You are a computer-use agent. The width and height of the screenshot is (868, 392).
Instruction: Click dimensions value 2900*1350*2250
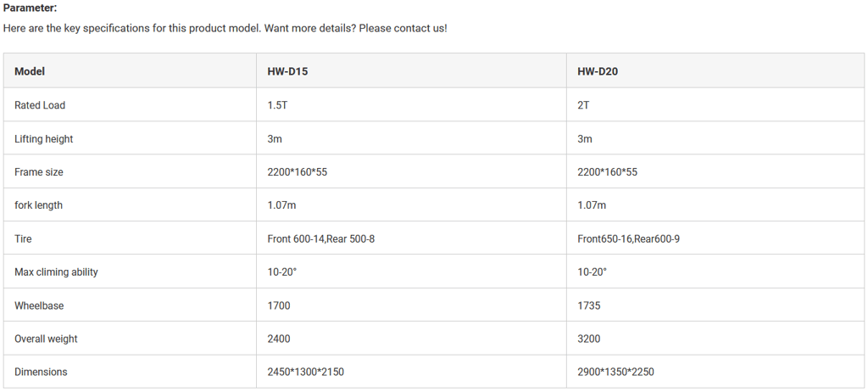(615, 372)
